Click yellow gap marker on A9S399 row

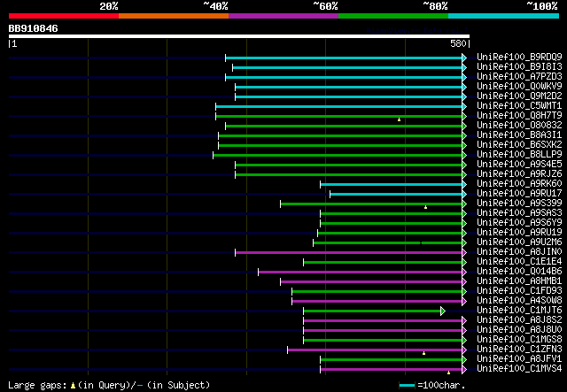coord(425,207)
